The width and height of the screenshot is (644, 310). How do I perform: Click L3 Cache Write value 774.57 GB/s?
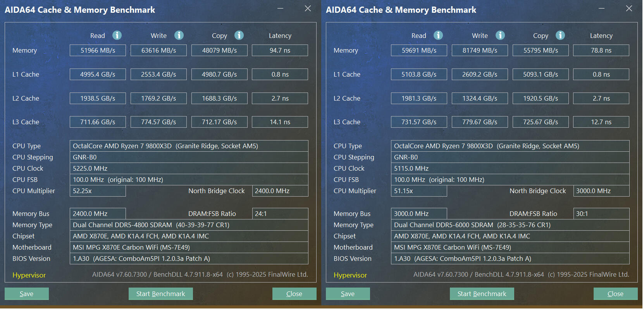pos(158,122)
